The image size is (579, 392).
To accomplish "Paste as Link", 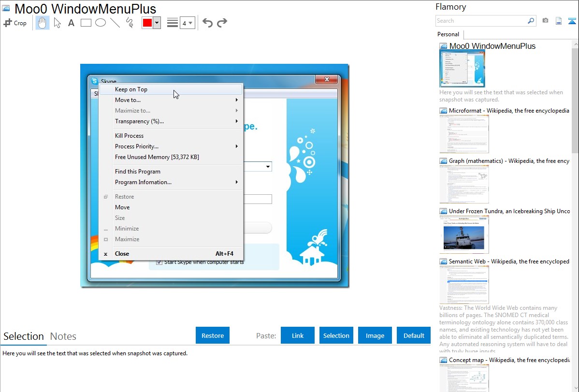I will pos(298,335).
